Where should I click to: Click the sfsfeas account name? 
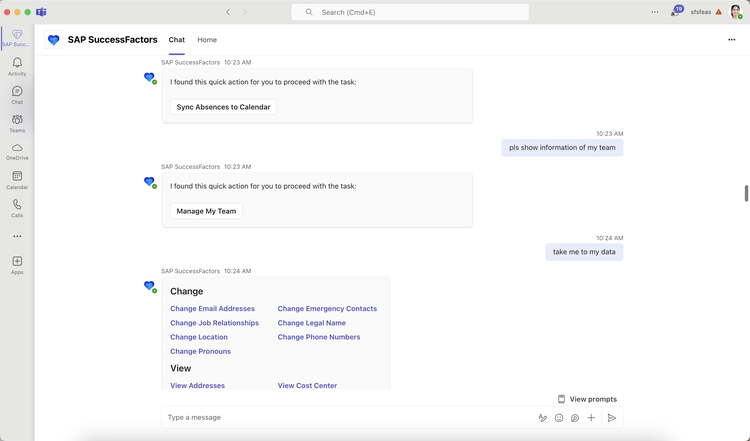coord(701,12)
